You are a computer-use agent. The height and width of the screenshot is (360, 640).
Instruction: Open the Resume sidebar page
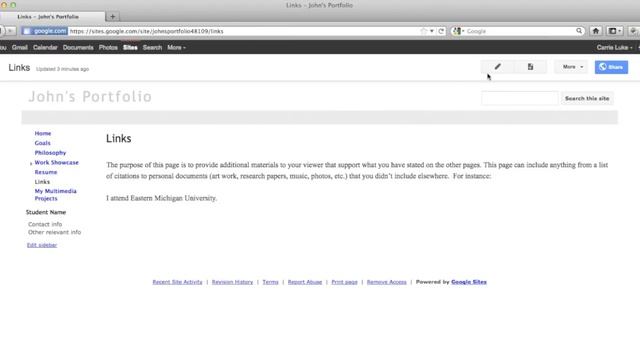(46, 172)
